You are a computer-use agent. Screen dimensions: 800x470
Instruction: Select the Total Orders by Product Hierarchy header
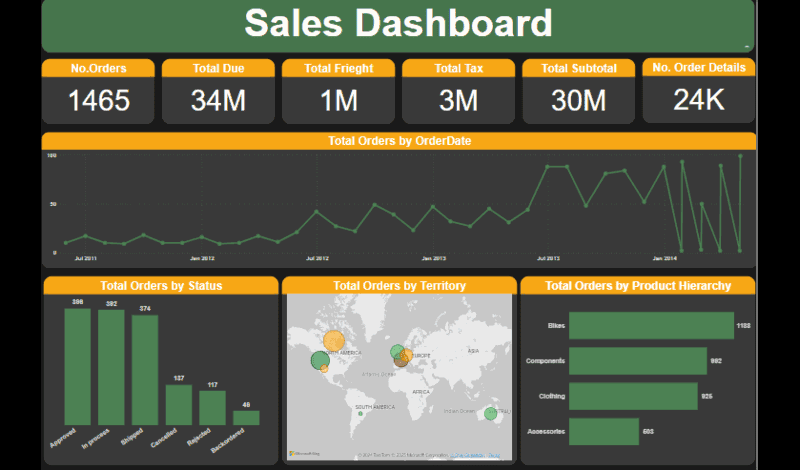[x=638, y=285]
